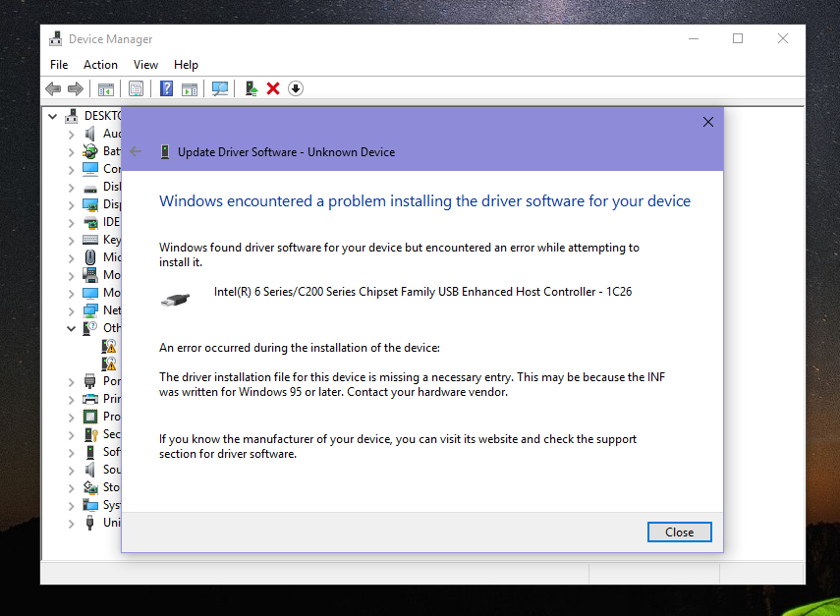Expand the 'Disp' display adapters node chevron
Screen dimensions: 840x616
click(x=72, y=205)
